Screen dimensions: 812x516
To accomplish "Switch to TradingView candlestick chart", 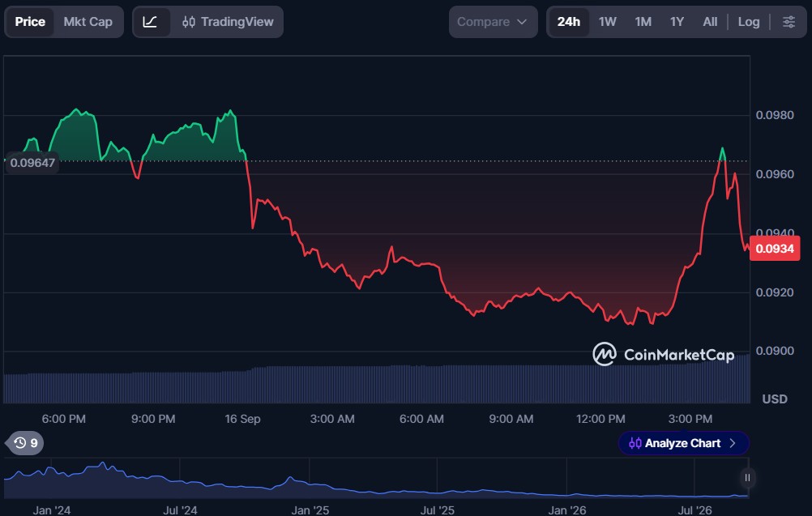I will pos(228,22).
